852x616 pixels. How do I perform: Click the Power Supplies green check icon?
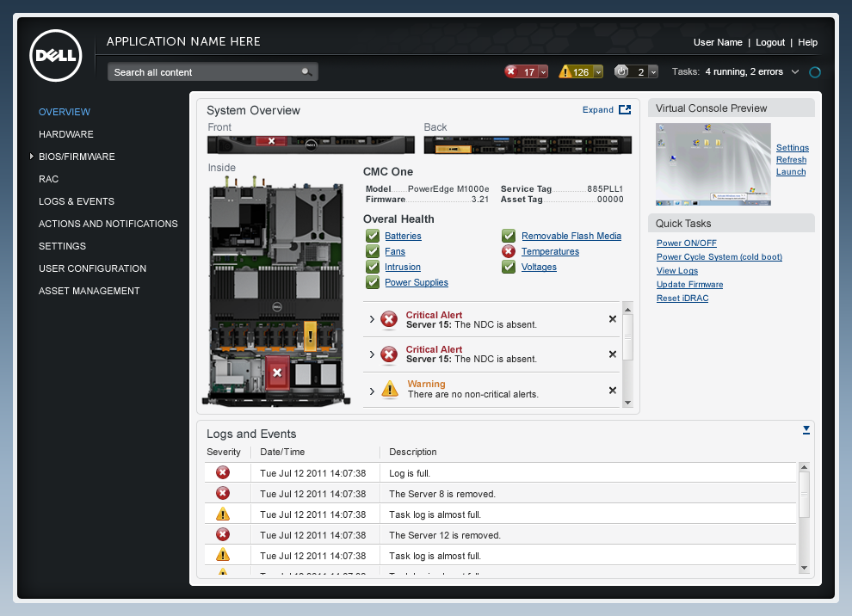point(372,282)
